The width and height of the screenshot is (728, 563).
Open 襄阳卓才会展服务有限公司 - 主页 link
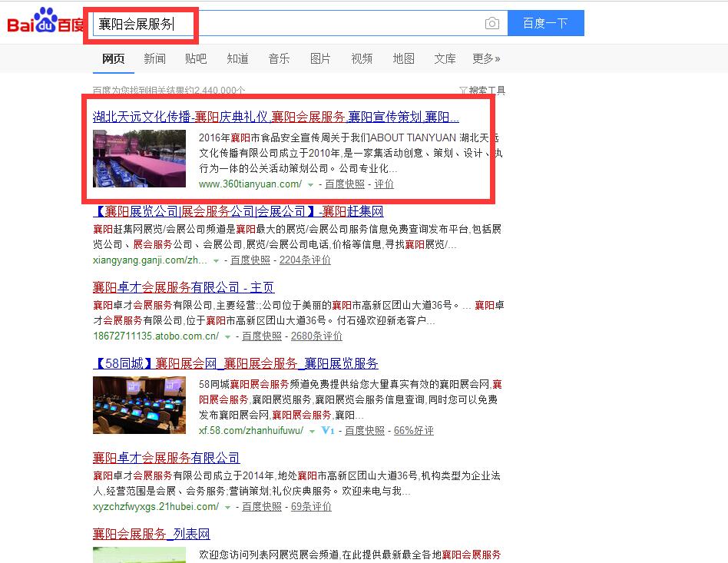(x=184, y=287)
